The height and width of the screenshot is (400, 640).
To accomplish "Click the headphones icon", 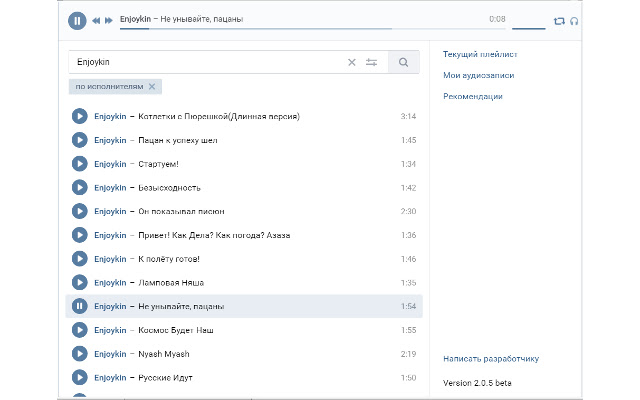I will [573, 20].
